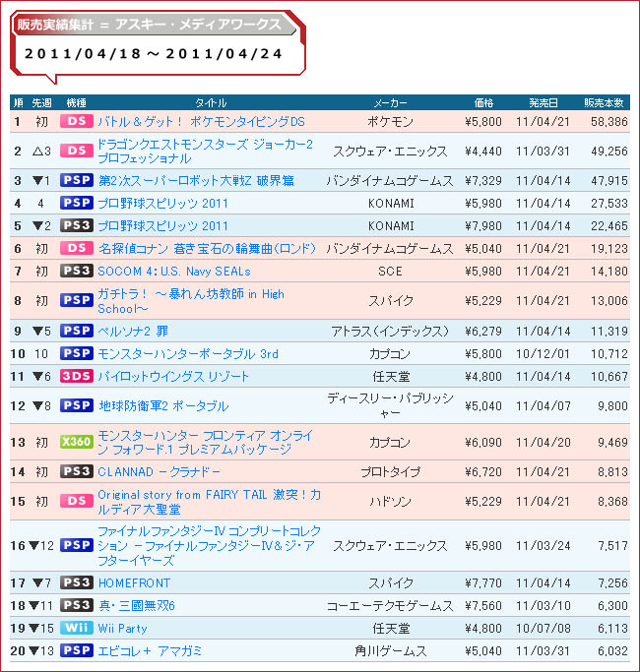Click the maker name ポケモン
The image size is (640, 672).
point(390,122)
